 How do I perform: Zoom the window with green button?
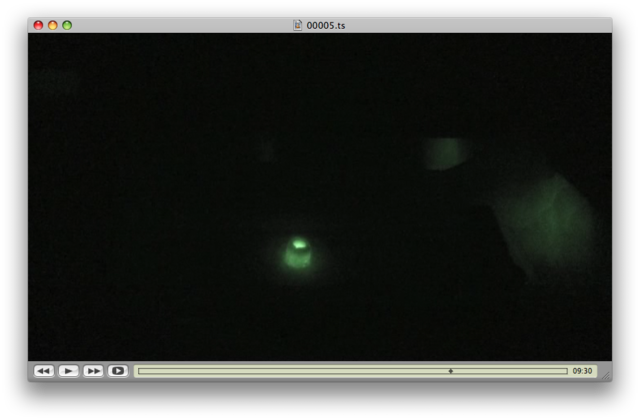pos(67,25)
